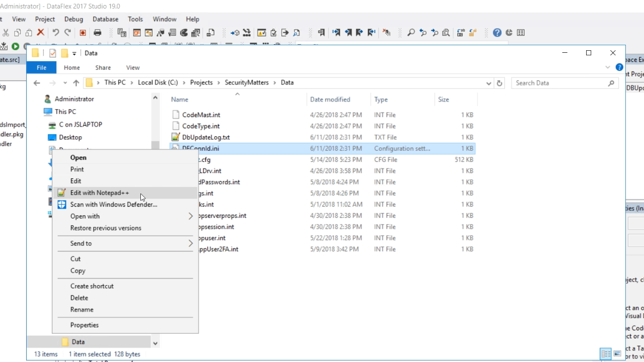
Task: Choose Edit with Notepad++ from context menu
Action: click(x=100, y=193)
